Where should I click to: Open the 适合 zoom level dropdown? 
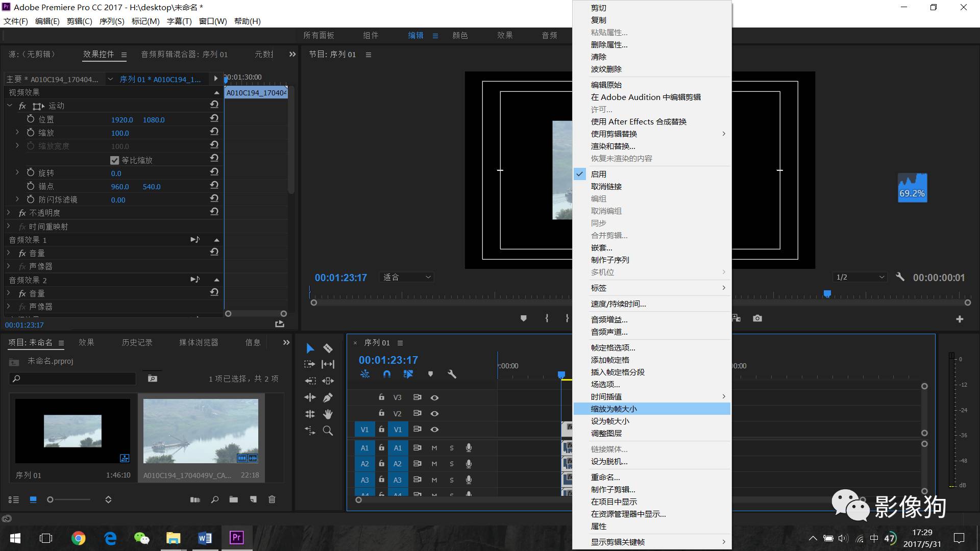tap(407, 277)
